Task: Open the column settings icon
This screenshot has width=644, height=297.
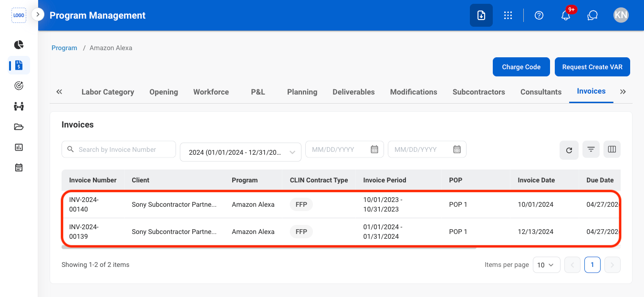Action: pos(612,150)
